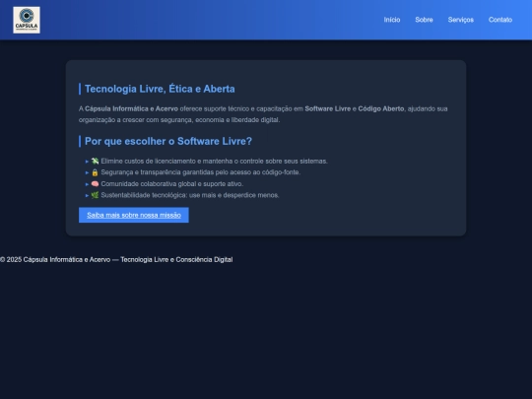Click bold text 'Software Livre' in intro paragraph

328,109
